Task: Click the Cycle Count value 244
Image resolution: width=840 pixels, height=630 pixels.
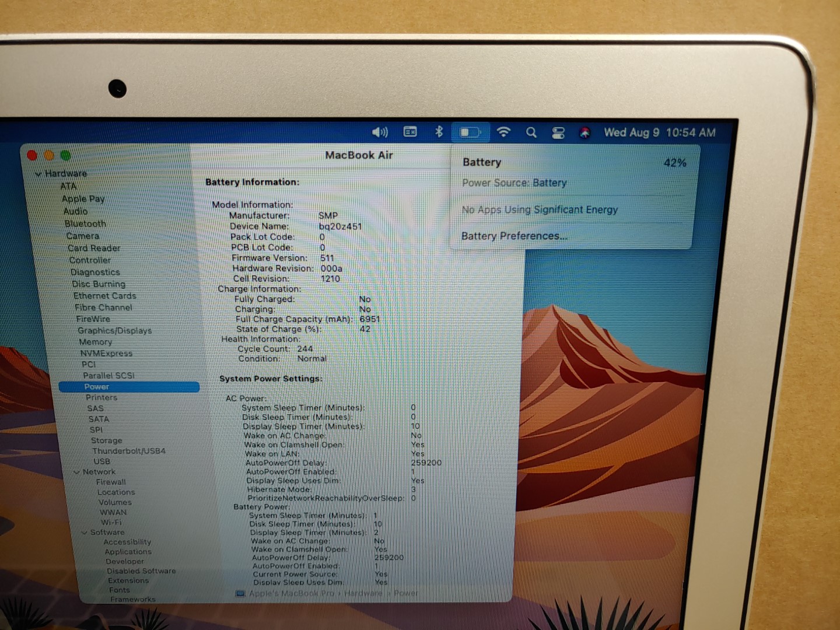Action: coord(305,349)
